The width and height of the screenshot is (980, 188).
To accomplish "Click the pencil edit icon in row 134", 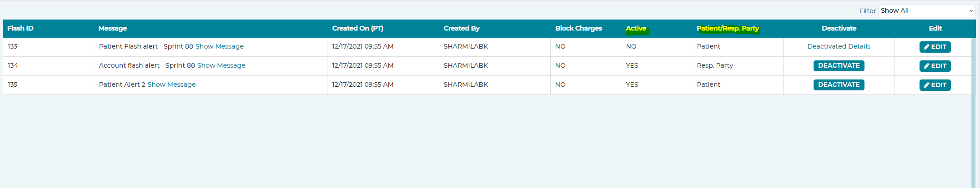I will point(926,66).
